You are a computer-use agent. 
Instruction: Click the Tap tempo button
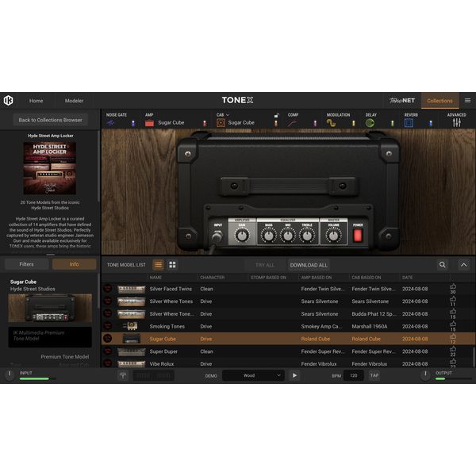[x=374, y=375]
